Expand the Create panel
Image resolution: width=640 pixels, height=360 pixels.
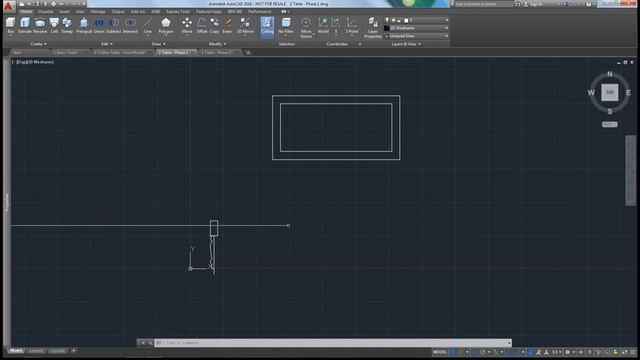tap(39, 44)
